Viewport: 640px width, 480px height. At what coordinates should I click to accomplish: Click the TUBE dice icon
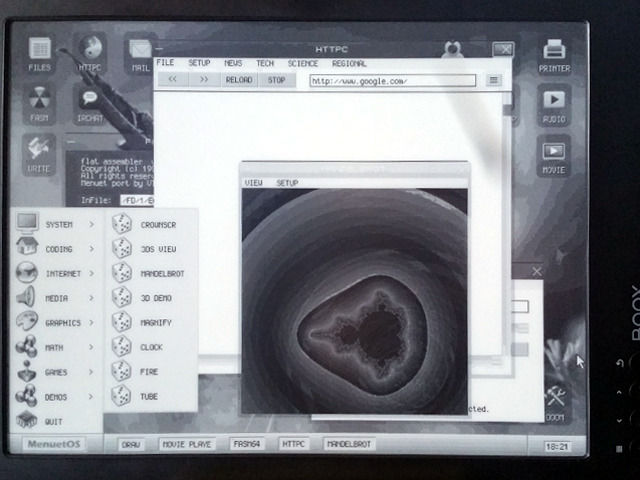122,396
